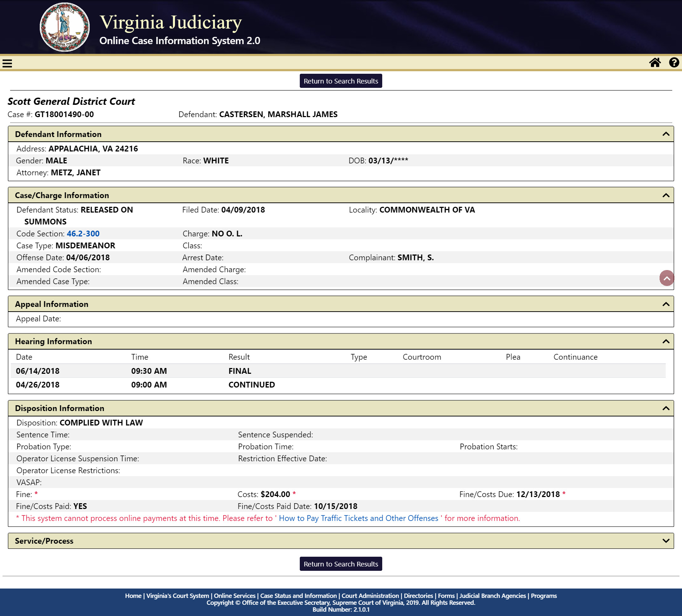Open Directories footer link

[x=418, y=596]
